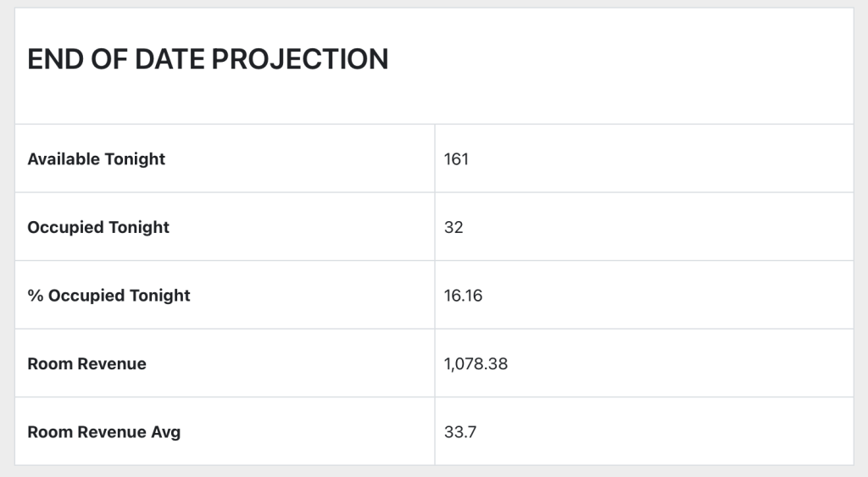Click the Room Revenue row label
Screen dimensions: 868x477
click(86, 363)
